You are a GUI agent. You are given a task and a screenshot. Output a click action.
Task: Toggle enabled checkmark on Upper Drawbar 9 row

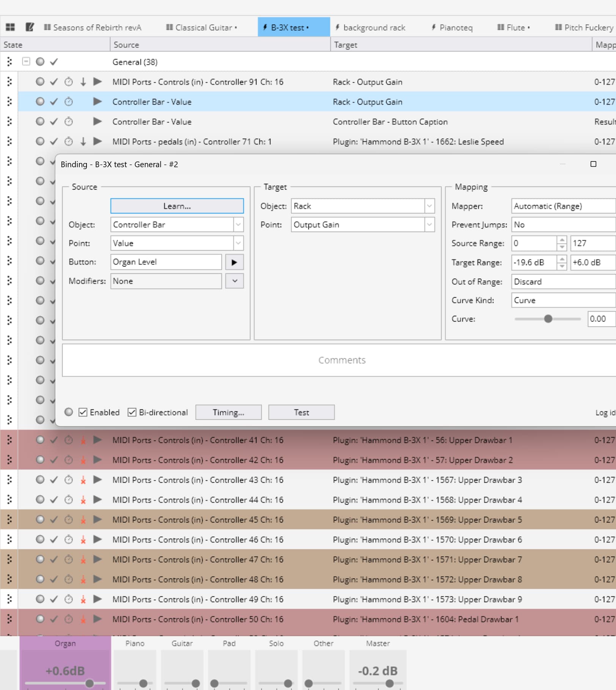54,599
